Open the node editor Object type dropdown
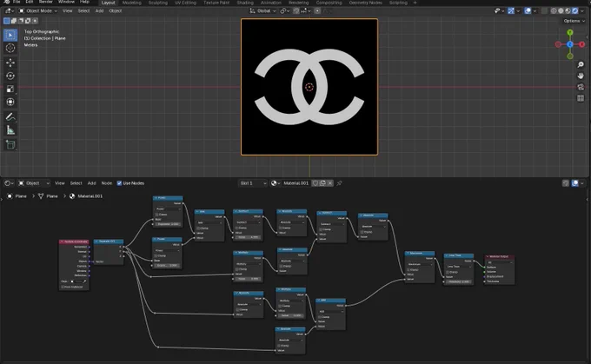The image size is (591, 364). (x=34, y=183)
